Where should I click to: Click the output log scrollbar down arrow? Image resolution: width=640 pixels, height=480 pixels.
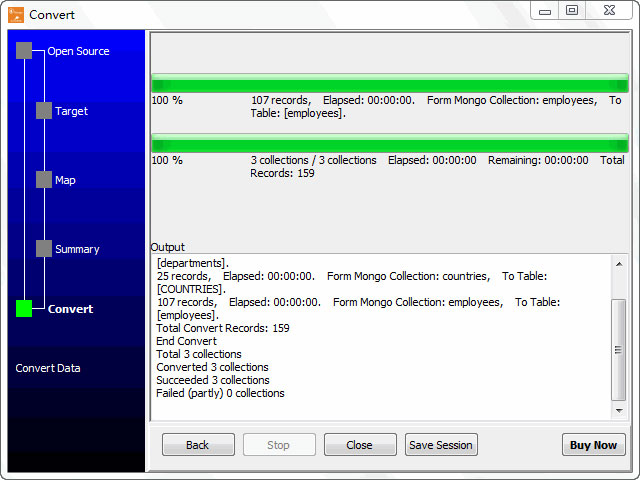[619, 411]
